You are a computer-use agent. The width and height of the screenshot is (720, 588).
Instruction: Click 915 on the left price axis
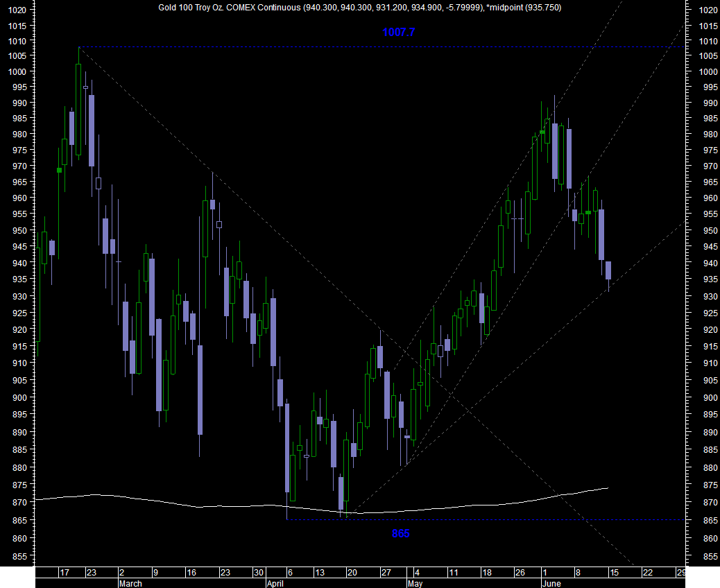pyautogui.click(x=19, y=346)
